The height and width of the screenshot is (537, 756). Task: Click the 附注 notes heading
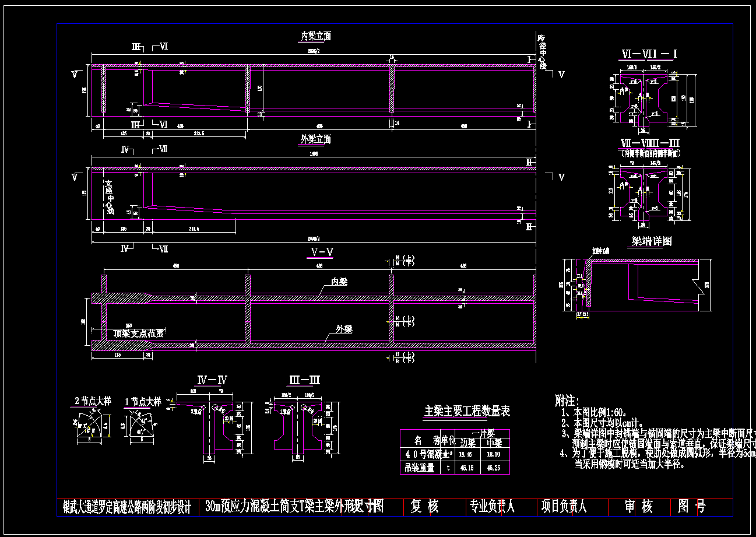567,401
